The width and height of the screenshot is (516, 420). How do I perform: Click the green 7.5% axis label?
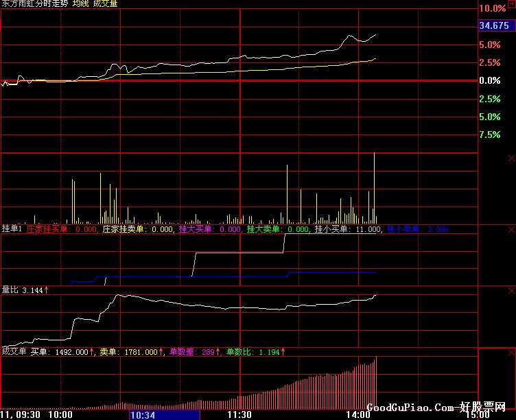tap(490, 135)
